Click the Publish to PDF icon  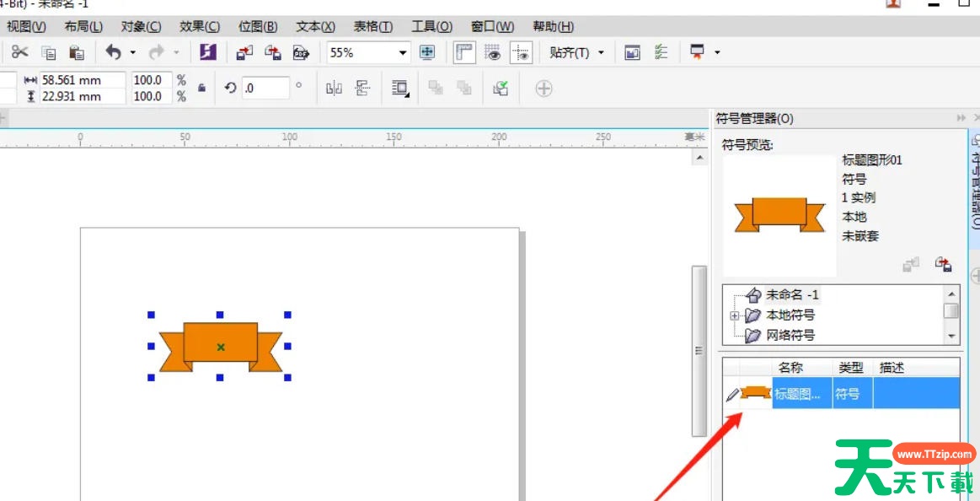coord(301,52)
